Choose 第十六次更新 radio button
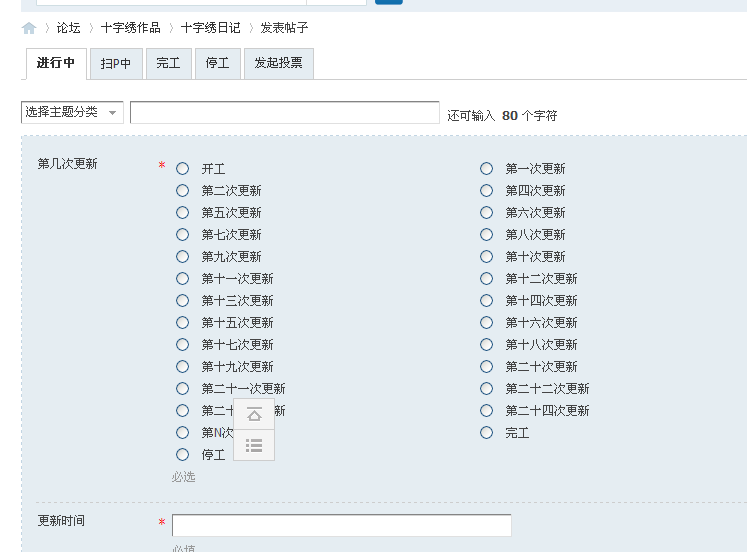The height and width of the screenshot is (552, 747). click(486, 322)
